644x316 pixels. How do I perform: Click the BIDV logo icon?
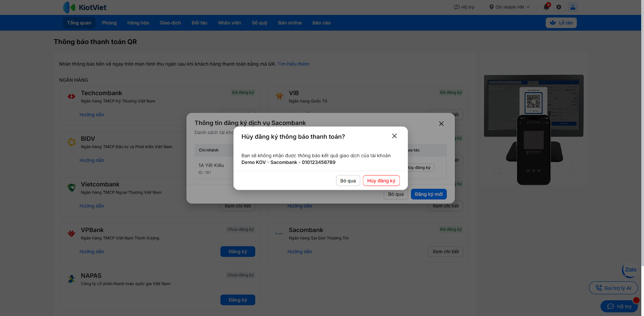click(72, 142)
